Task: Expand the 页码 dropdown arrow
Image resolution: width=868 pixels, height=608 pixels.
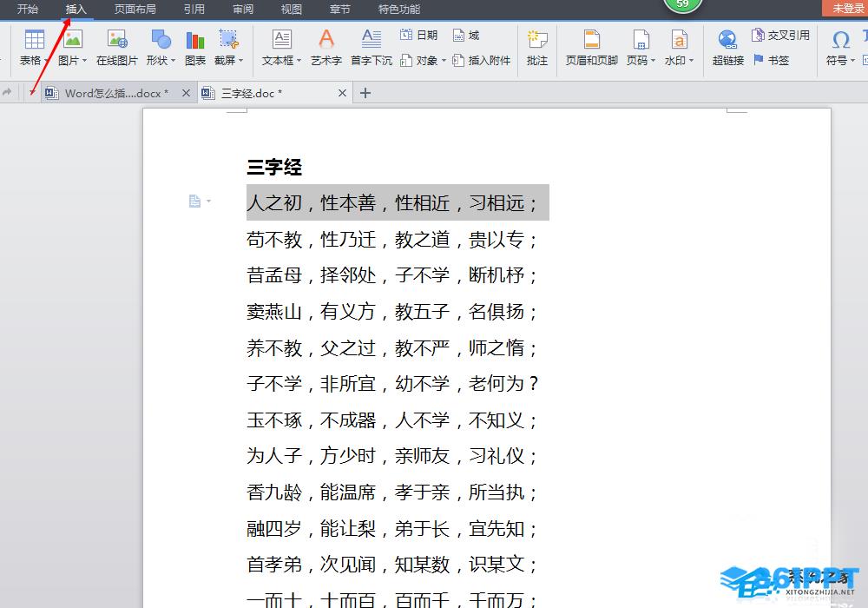Action: point(654,60)
